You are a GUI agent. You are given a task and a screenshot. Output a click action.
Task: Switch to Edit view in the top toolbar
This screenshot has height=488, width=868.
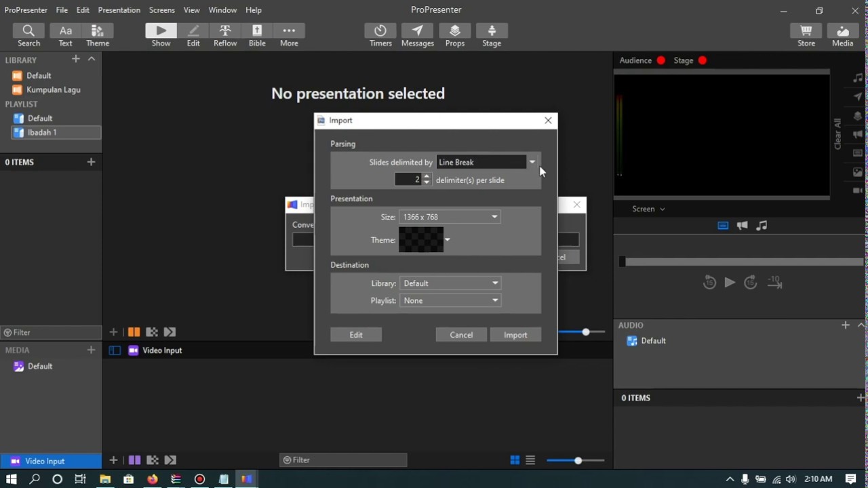coord(193,35)
